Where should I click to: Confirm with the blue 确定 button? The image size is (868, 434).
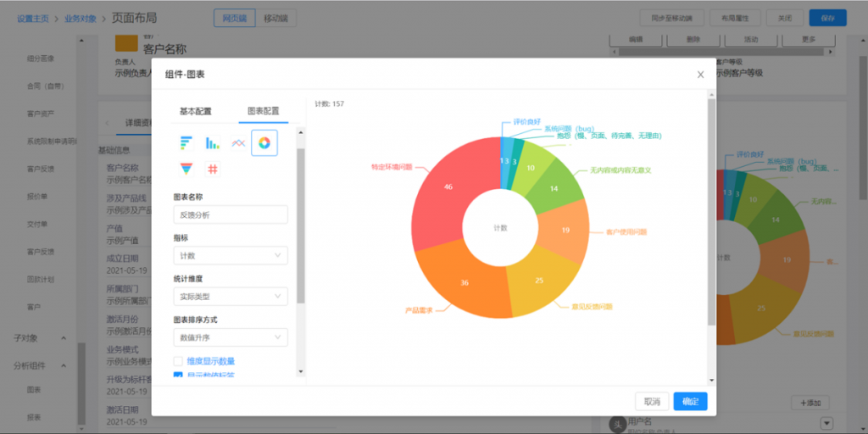pyautogui.click(x=690, y=402)
